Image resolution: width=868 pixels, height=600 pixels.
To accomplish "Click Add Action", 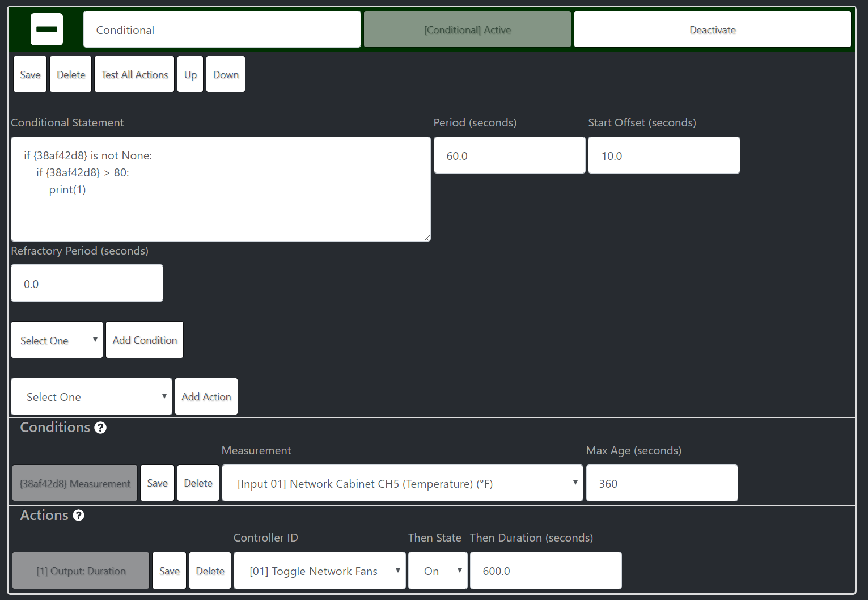I will tap(206, 396).
